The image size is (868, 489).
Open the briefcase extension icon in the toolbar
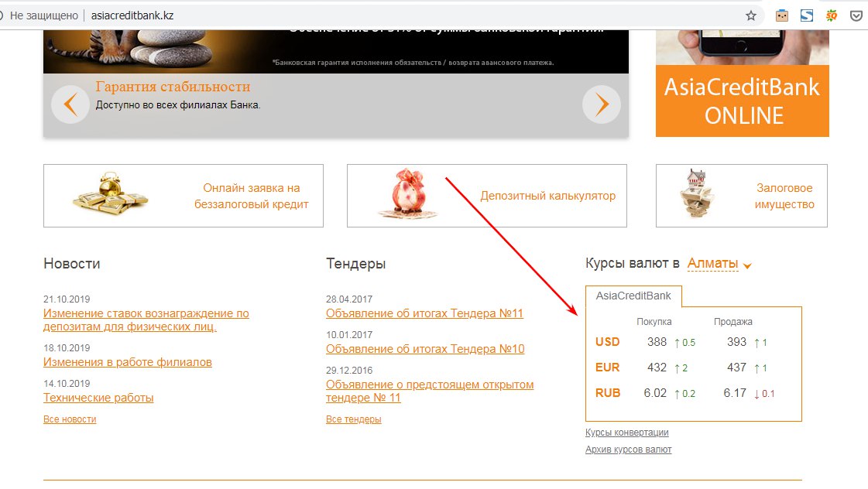click(781, 15)
